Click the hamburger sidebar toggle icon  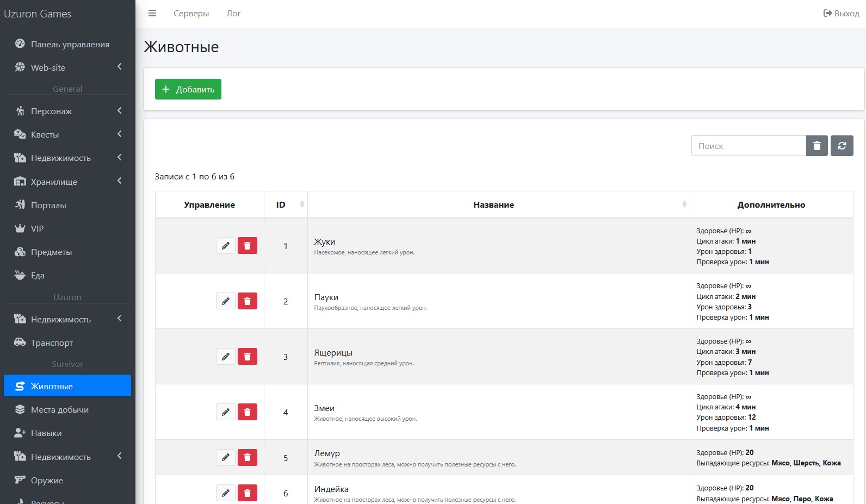(x=152, y=14)
